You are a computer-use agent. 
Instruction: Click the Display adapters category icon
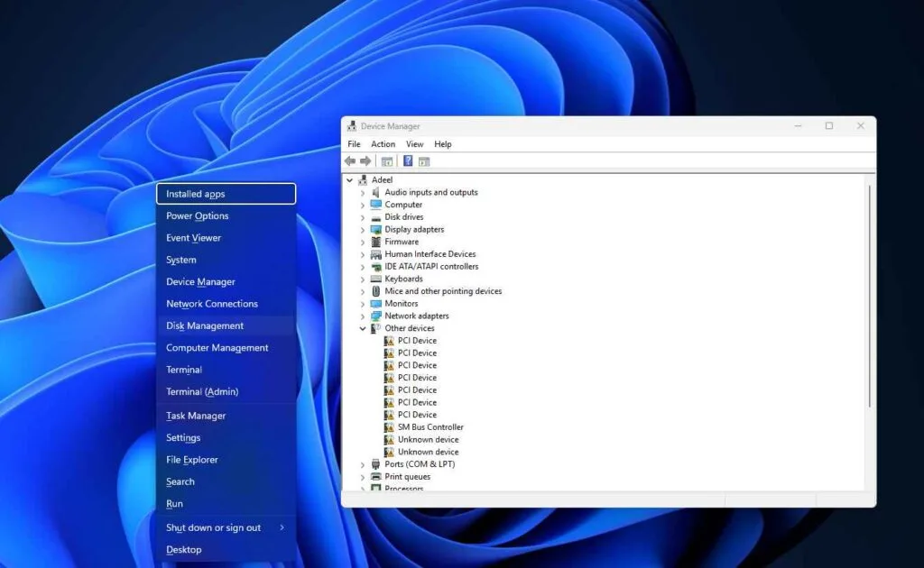376,230
